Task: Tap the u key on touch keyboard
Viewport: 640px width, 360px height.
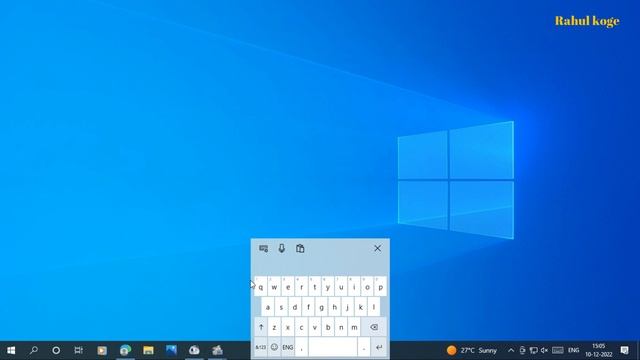Action: pos(341,287)
